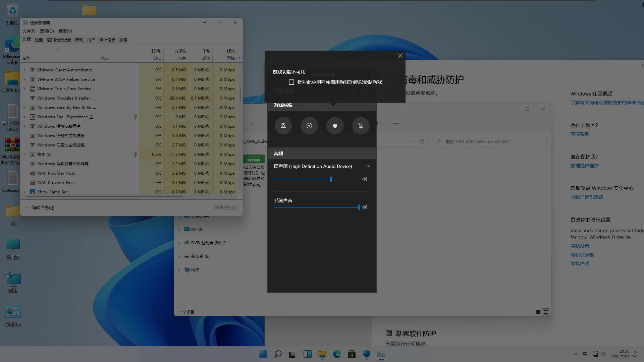Collapse Task Manager with 简略信息 button
Screen dimensions: 644x362
coord(39,207)
